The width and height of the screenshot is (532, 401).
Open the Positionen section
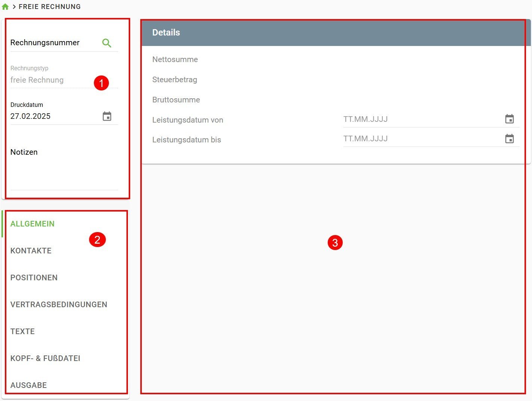click(x=34, y=278)
